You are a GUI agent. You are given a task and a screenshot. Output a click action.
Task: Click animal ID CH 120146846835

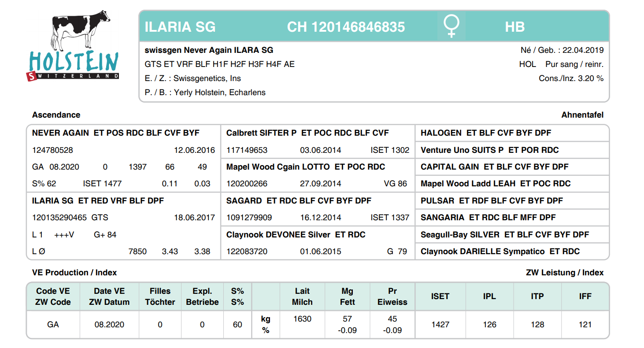pos(346,27)
